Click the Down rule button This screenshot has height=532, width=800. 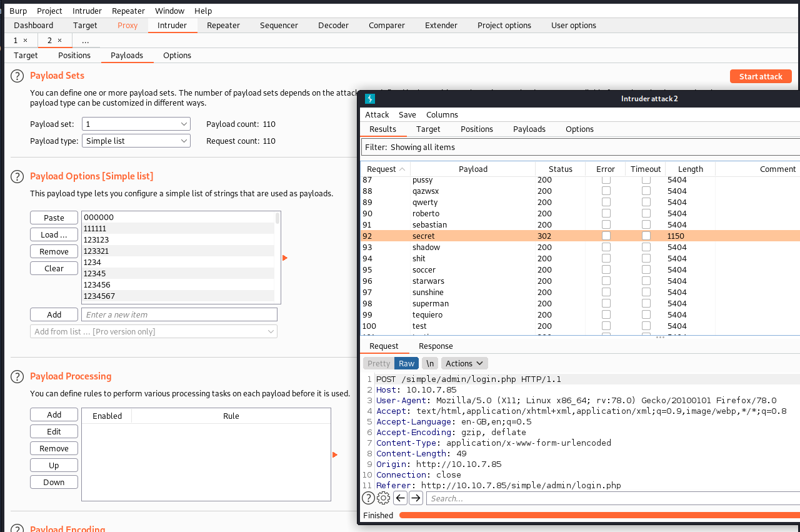point(54,482)
